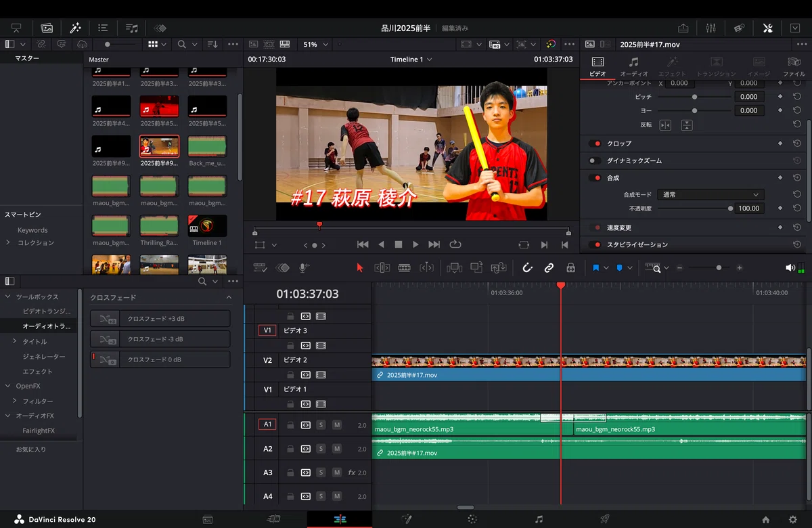Click the Replace Clip icon
812x528 pixels.
point(499,267)
